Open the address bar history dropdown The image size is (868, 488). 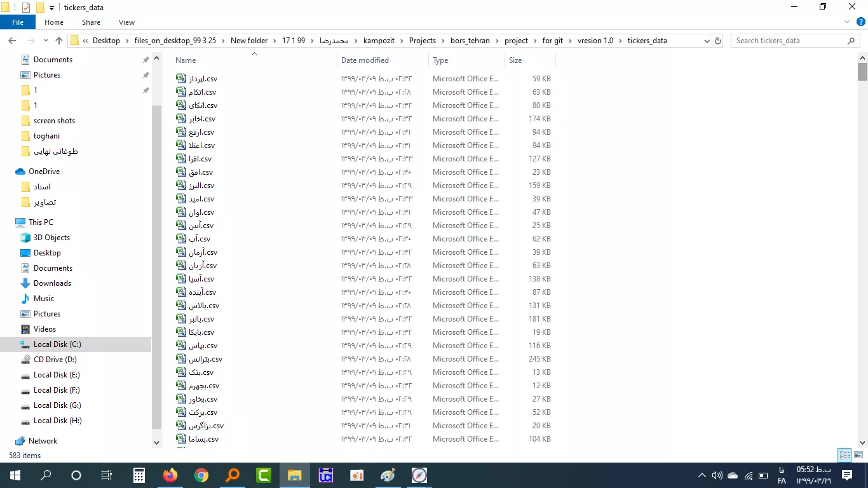(x=707, y=41)
